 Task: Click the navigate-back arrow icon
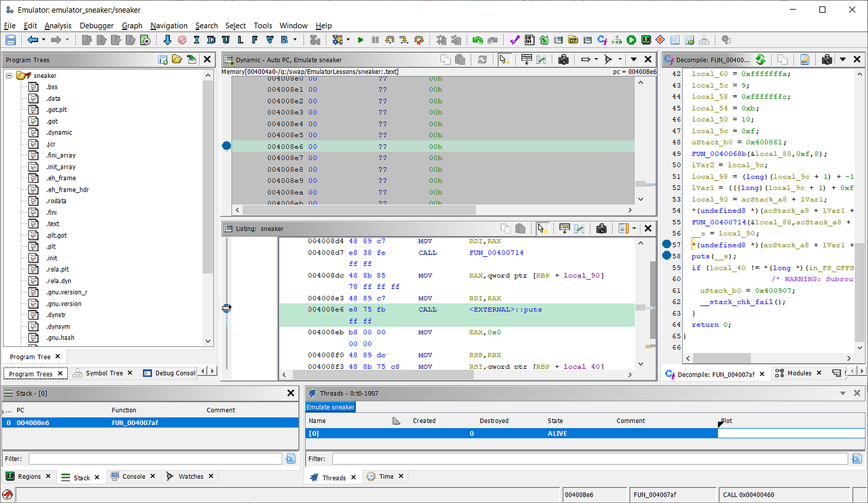coord(31,39)
